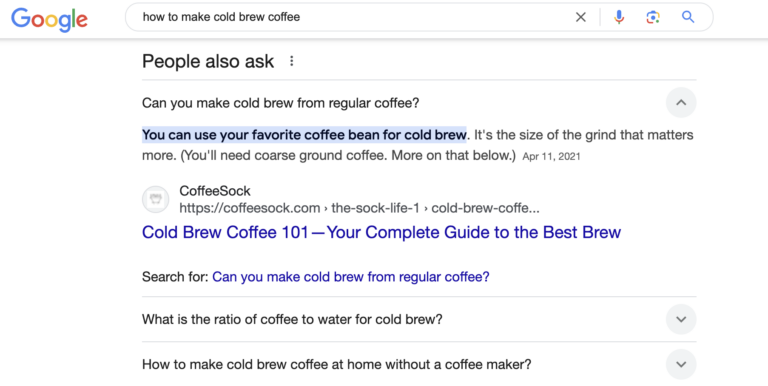Start voice search with microphone icon
Viewport: 768px width, 386px height.
[x=619, y=17]
